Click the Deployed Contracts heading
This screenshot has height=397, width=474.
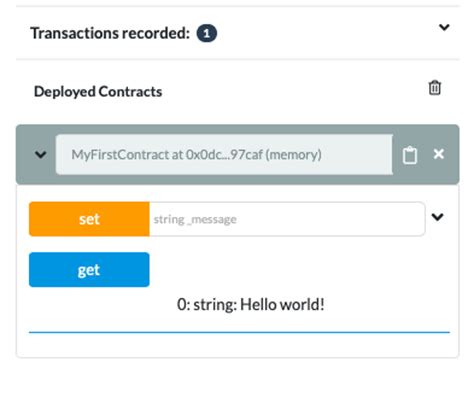click(98, 92)
